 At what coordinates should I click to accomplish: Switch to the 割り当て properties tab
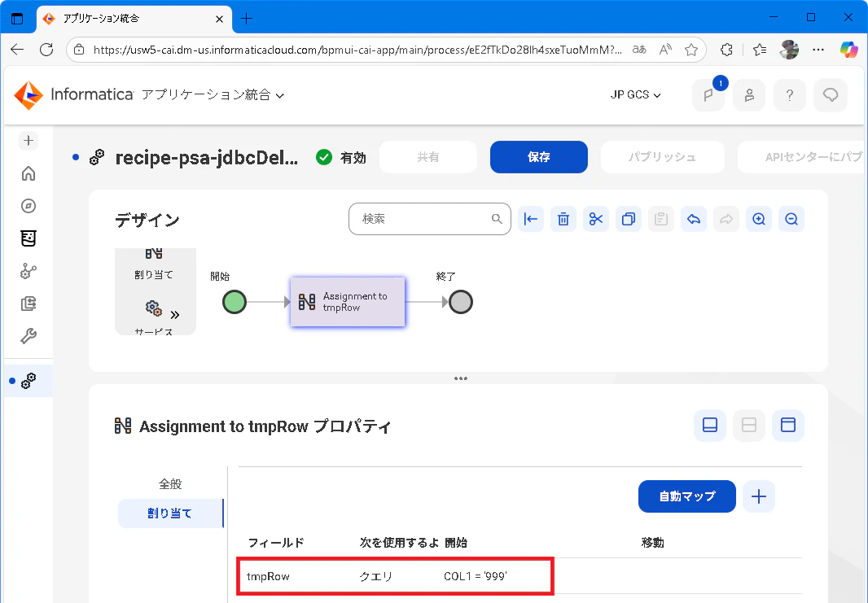click(170, 513)
